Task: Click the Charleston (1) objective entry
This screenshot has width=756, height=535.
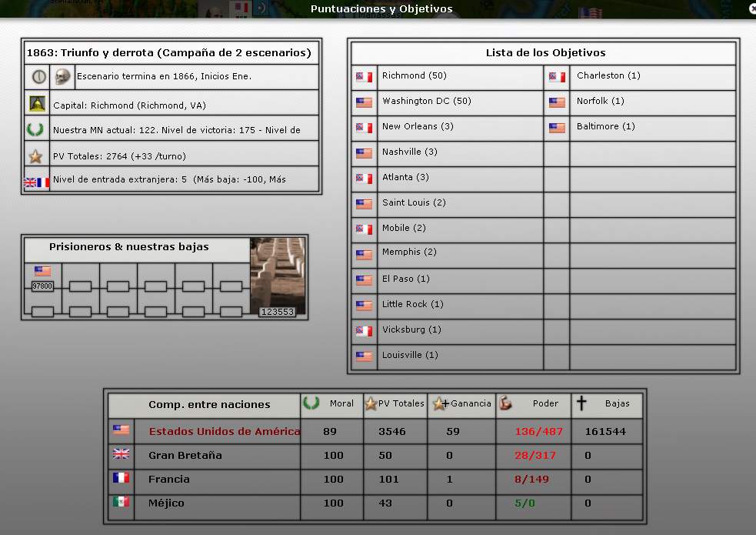Action: pos(608,75)
